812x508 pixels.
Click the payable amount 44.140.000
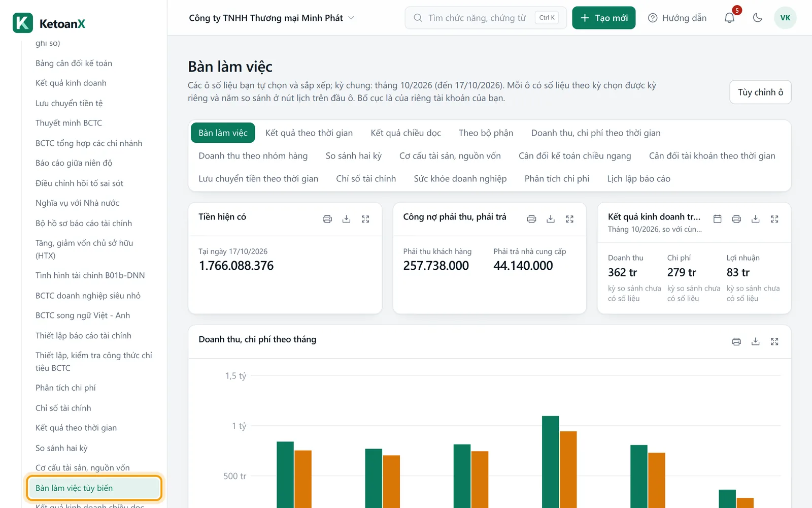(x=523, y=266)
